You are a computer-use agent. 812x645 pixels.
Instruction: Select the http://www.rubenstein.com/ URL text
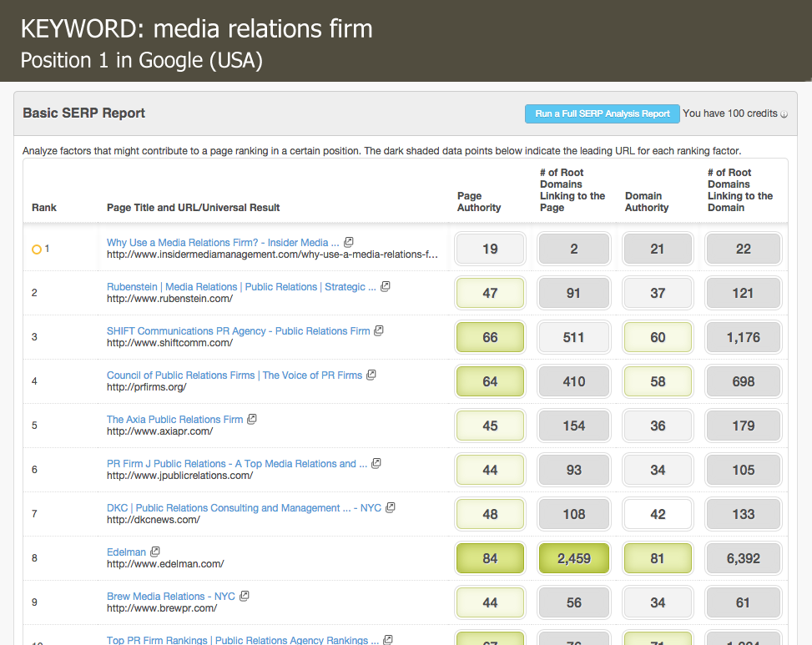(170, 299)
